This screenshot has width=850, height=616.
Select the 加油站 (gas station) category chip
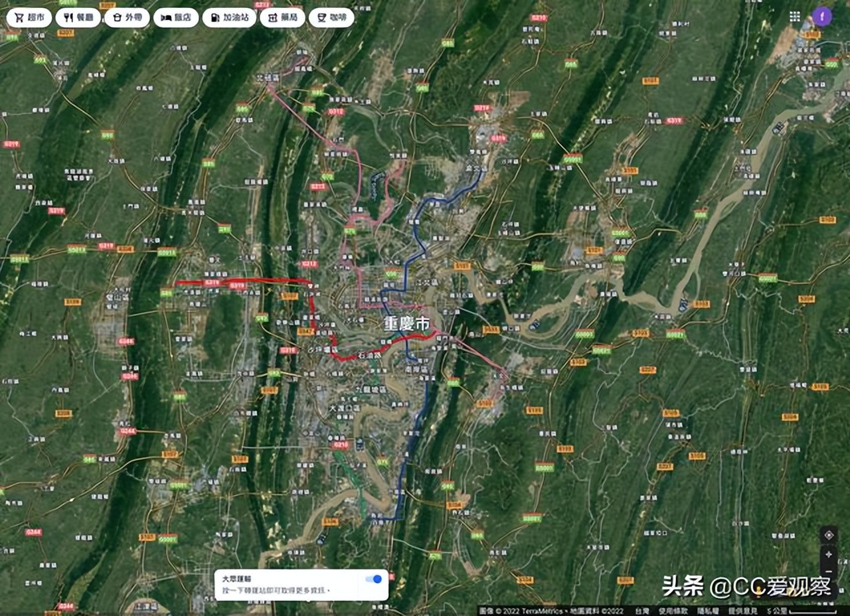229,18
